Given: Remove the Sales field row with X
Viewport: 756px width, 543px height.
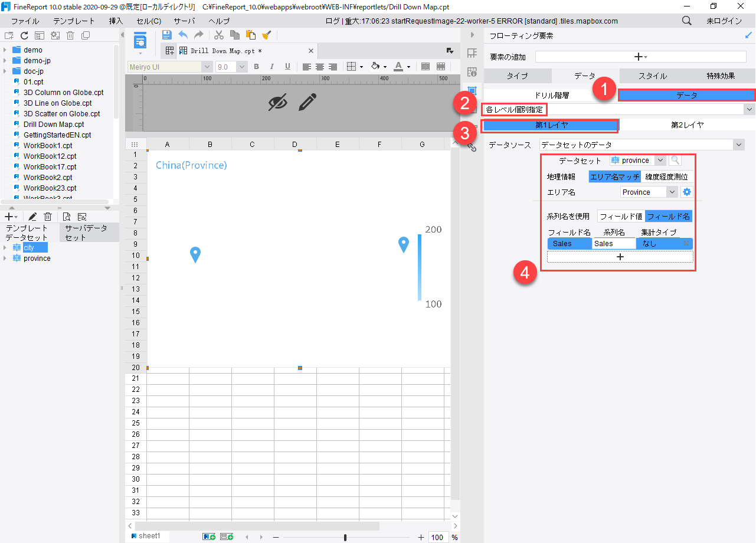Looking at the screenshot, I should pyautogui.click(x=686, y=243).
